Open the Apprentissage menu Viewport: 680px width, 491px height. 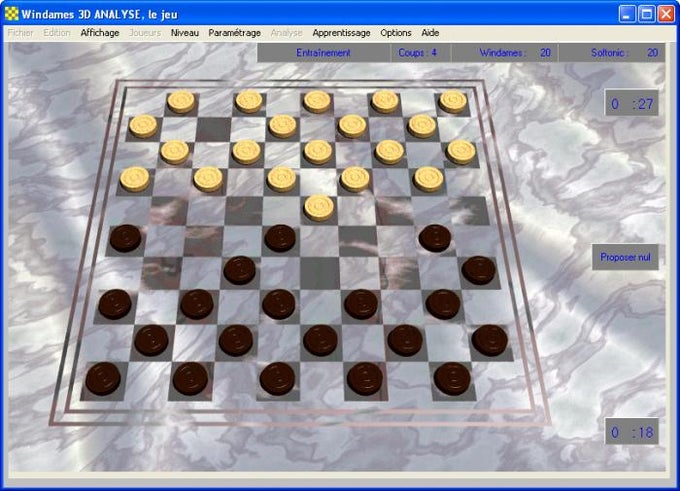tap(341, 33)
